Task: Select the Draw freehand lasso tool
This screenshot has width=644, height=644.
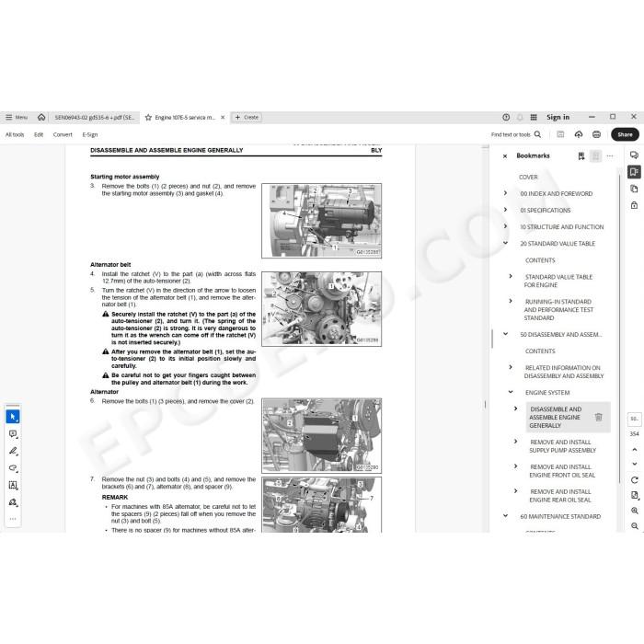Action: [13, 468]
